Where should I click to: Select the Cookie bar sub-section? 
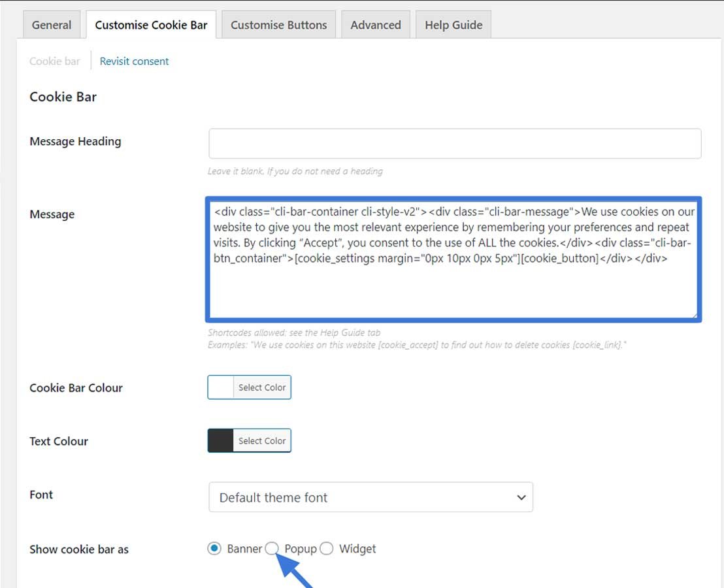click(x=55, y=60)
